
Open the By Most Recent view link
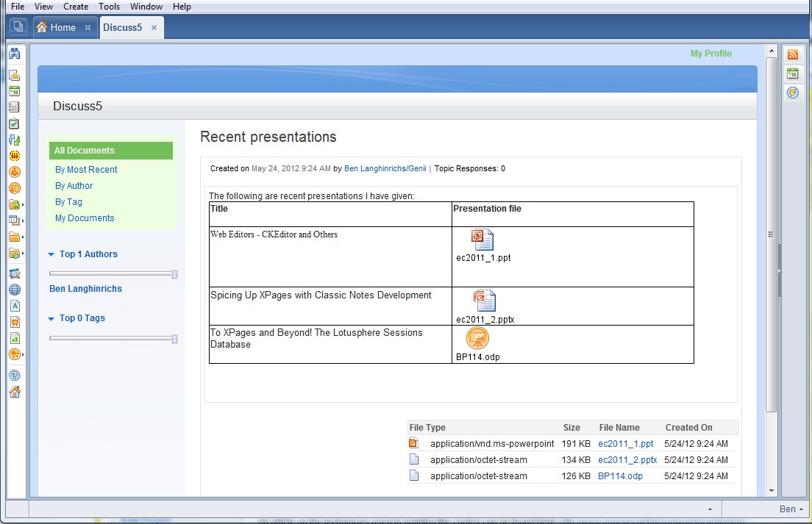86,170
